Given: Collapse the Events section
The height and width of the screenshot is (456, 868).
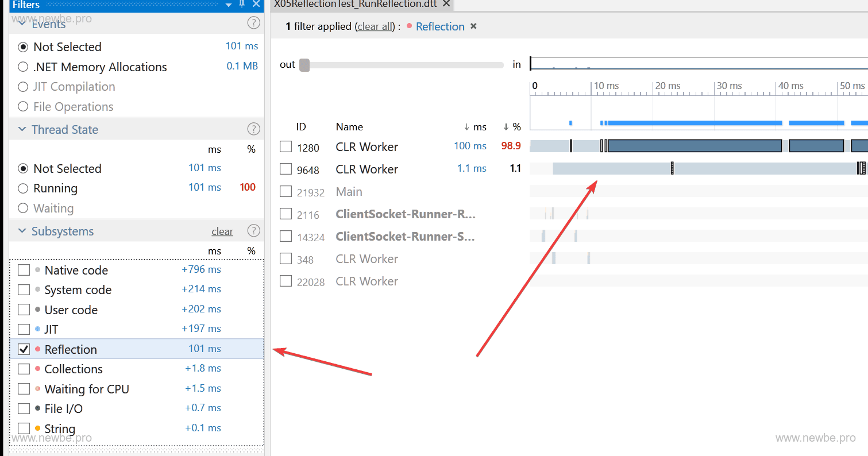Looking at the screenshot, I should point(22,24).
